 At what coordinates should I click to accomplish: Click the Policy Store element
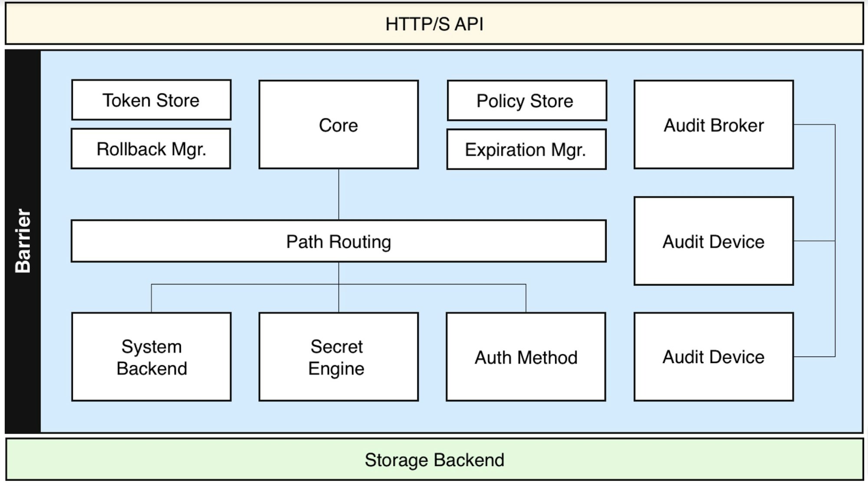point(526,101)
